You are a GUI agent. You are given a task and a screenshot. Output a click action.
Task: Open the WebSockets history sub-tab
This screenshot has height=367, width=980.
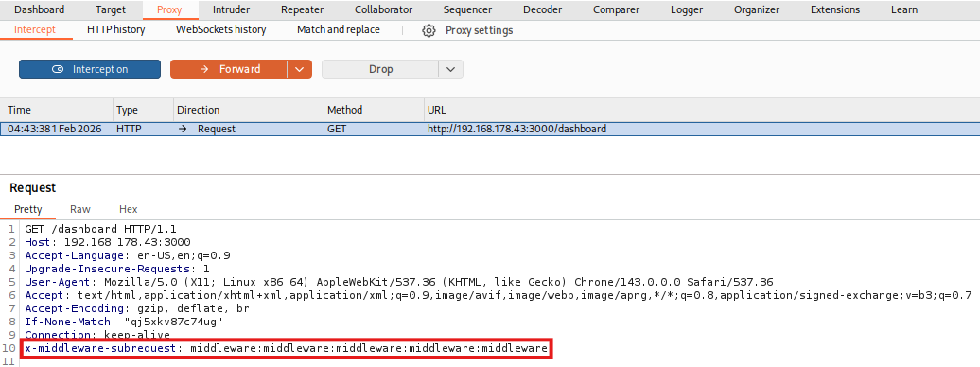pyautogui.click(x=220, y=29)
